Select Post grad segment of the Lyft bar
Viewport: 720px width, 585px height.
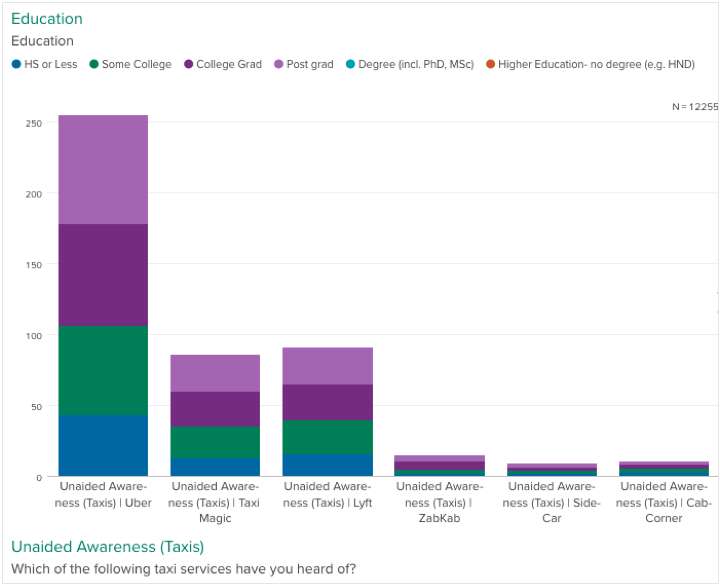click(x=328, y=366)
